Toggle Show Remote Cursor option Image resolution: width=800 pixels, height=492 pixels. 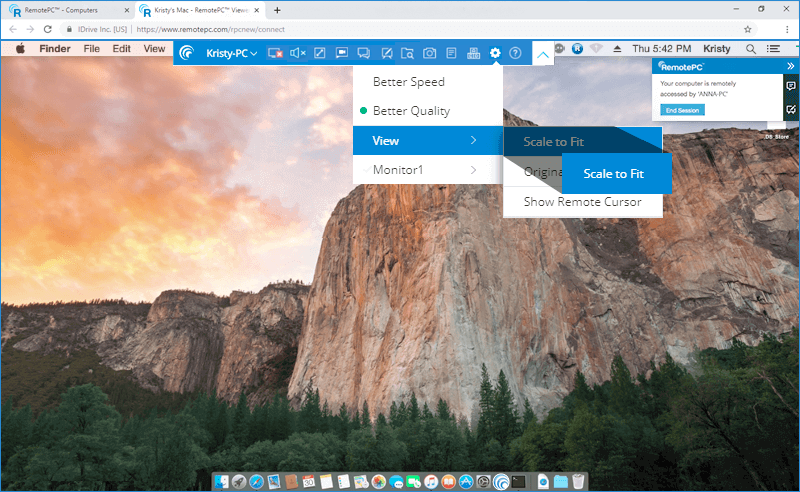(x=584, y=202)
